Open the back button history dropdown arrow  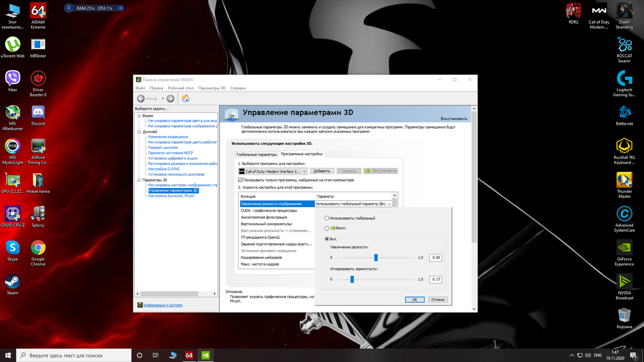pos(162,99)
